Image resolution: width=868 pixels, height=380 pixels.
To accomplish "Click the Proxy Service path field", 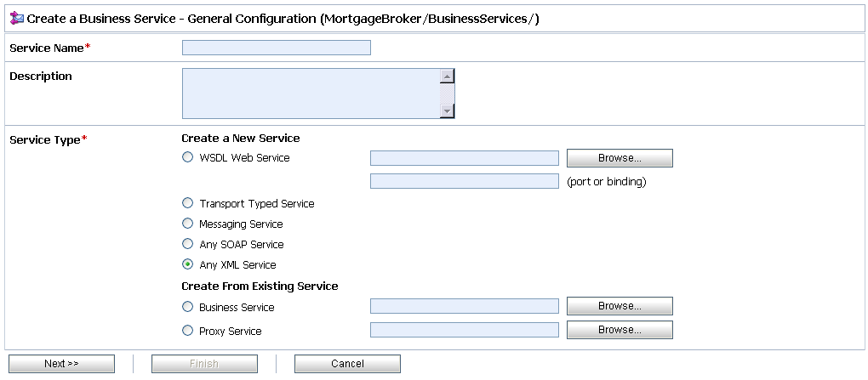I will coord(465,330).
